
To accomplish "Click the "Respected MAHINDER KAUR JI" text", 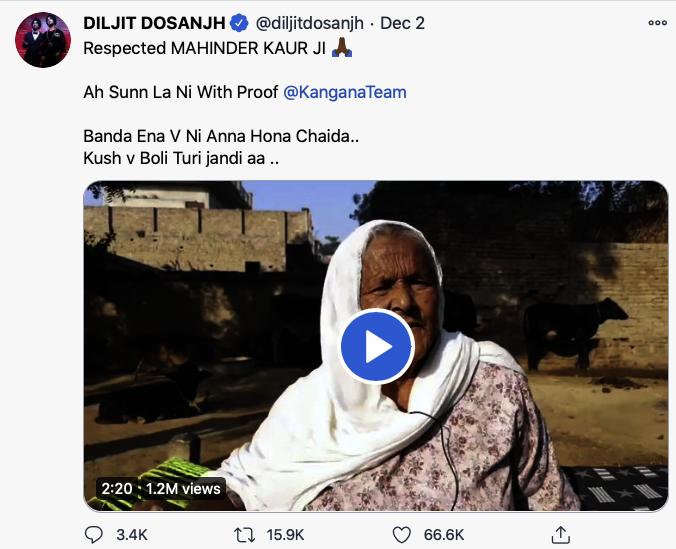I will [x=204, y=48].
